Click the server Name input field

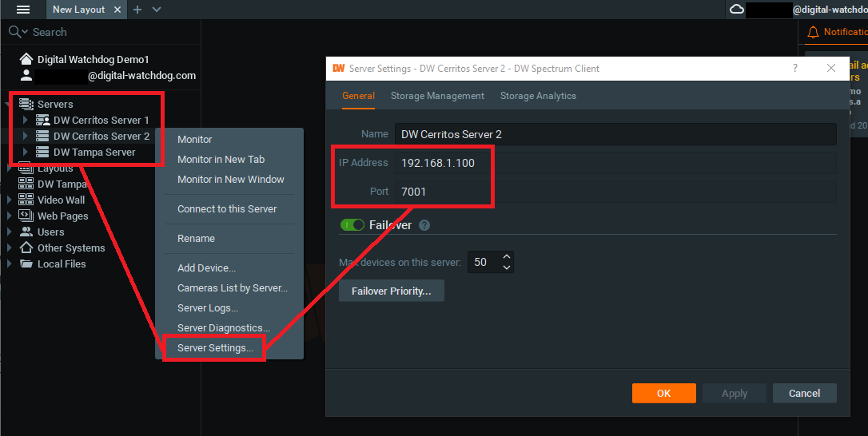click(615, 134)
